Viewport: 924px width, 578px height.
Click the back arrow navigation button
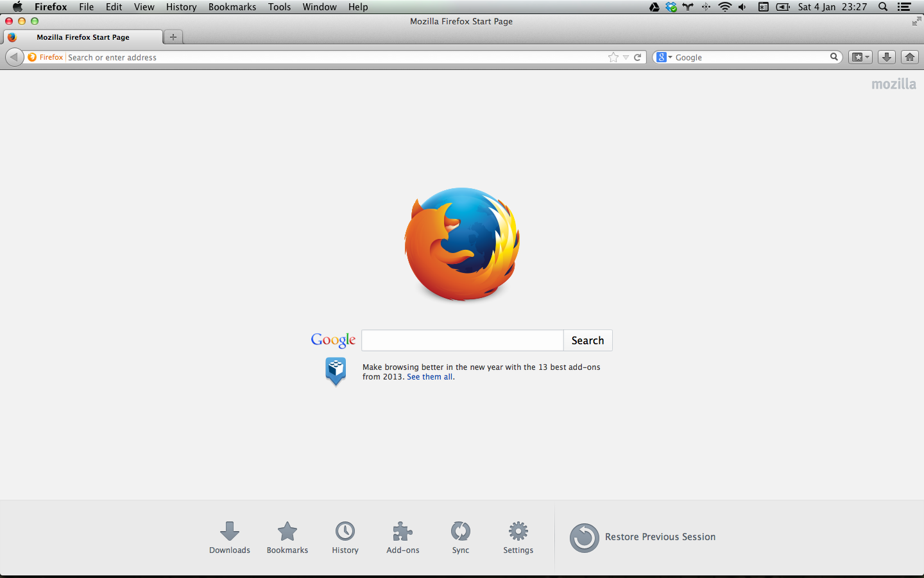click(x=14, y=57)
